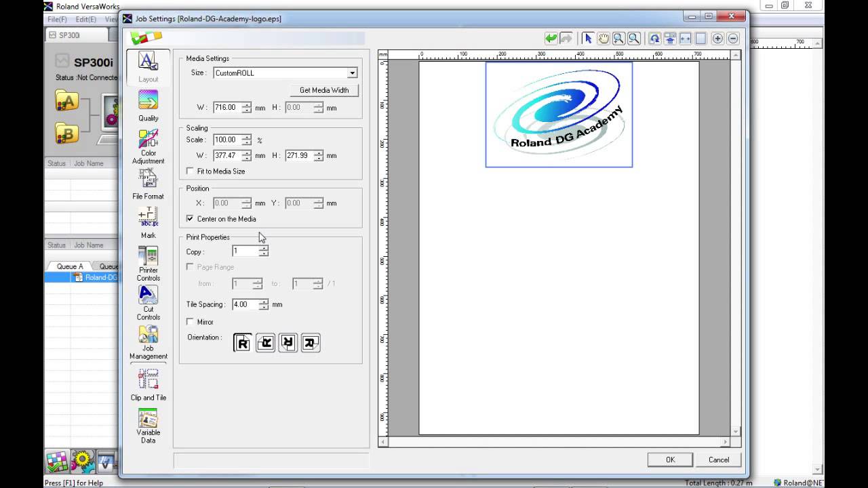Set orientation to normal upright R
Image resolution: width=868 pixels, height=488 pixels.
pos(242,343)
